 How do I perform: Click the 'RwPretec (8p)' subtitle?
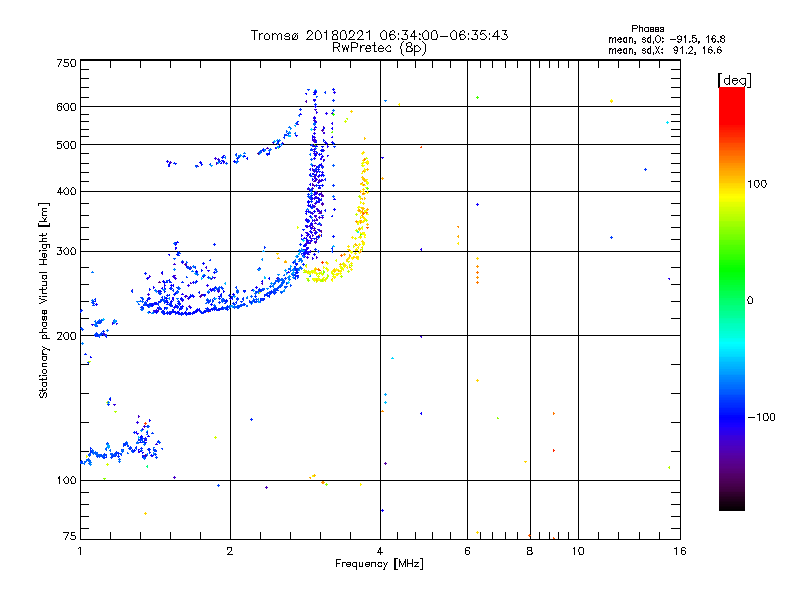(x=379, y=48)
